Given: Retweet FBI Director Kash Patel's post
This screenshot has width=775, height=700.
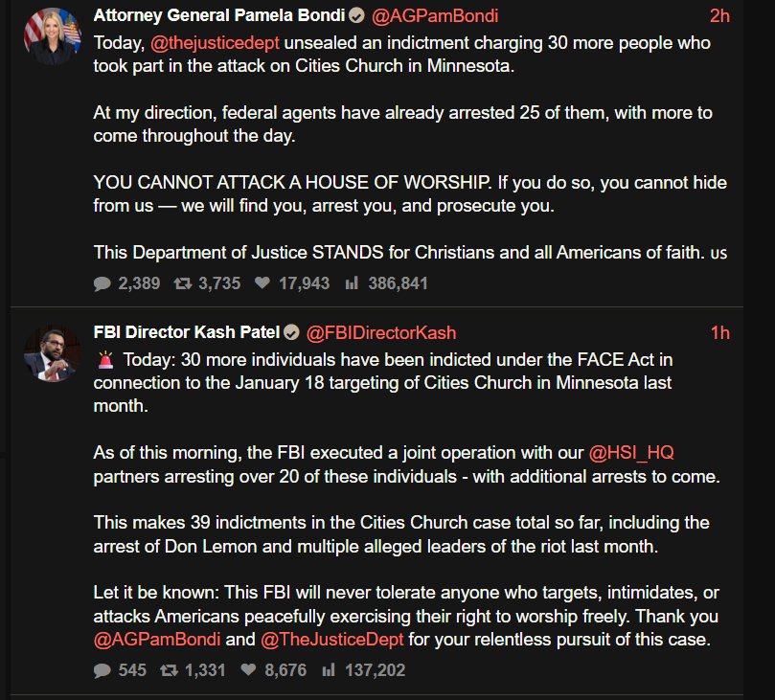Looking at the screenshot, I should pyautogui.click(x=171, y=670).
